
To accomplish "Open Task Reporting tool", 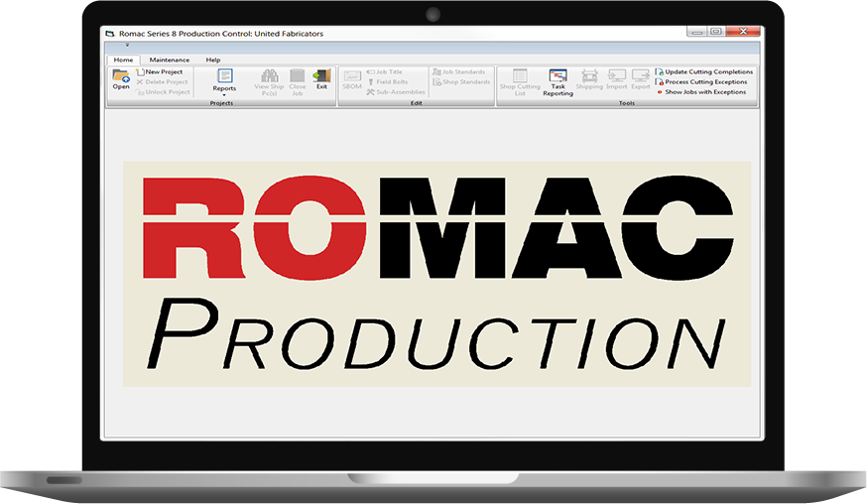I will coord(557,82).
